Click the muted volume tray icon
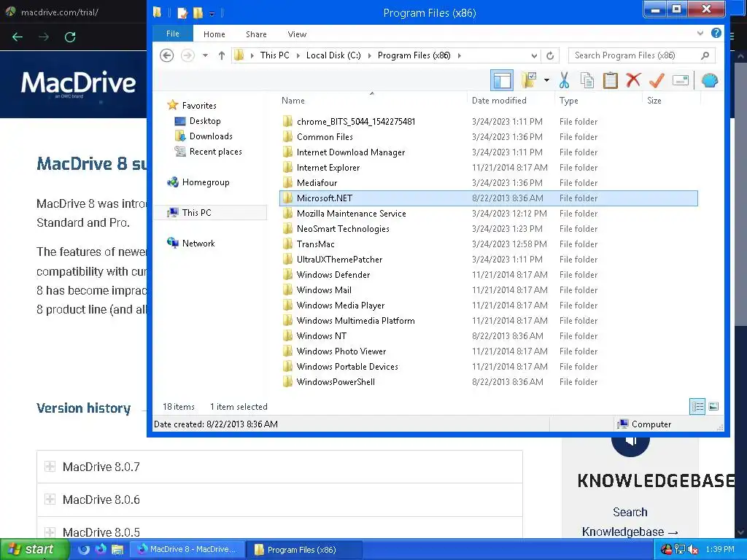Screen dimensions: 747x560 pyautogui.click(x=693, y=549)
